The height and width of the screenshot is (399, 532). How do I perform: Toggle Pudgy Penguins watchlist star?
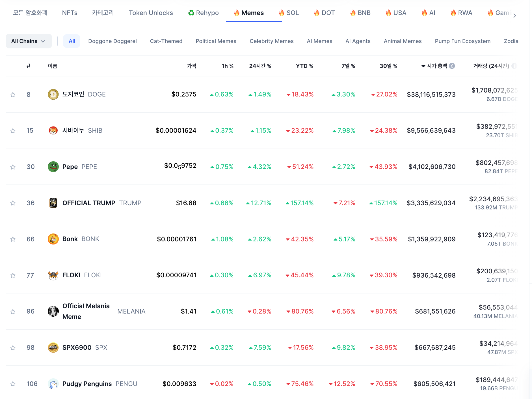point(13,384)
